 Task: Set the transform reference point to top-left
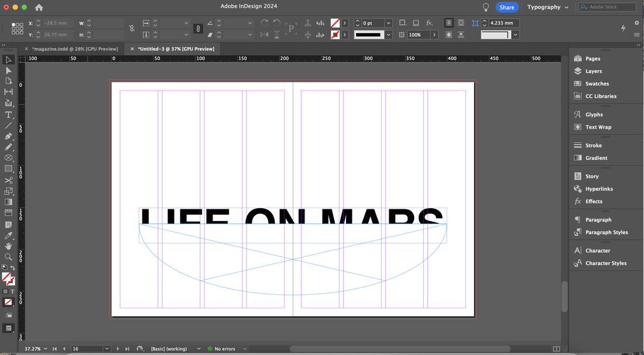pyautogui.click(x=13, y=25)
